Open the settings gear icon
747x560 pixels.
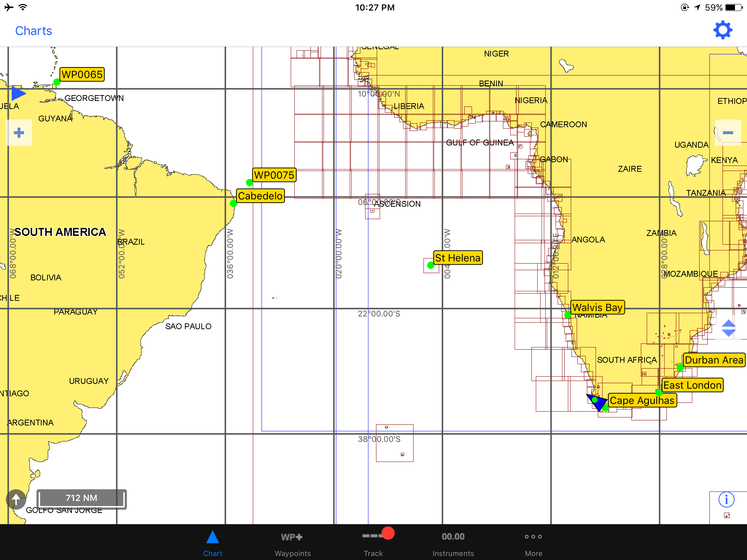click(723, 30)
